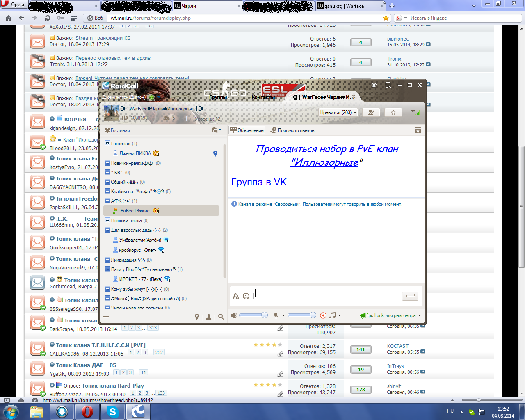Screen dimensions: 525x420
Task: Adjust the speaker volume slider
Action: pyautogui.click(x=253, y=315)
